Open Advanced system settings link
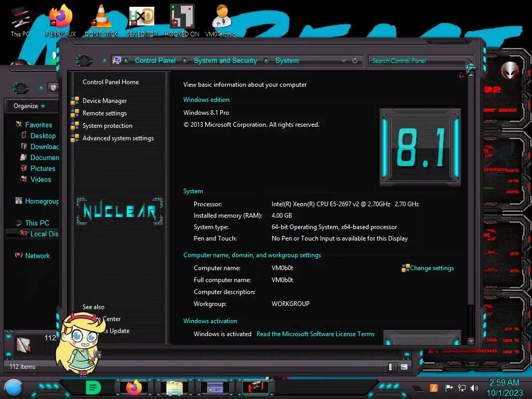 tap(118, 138)
